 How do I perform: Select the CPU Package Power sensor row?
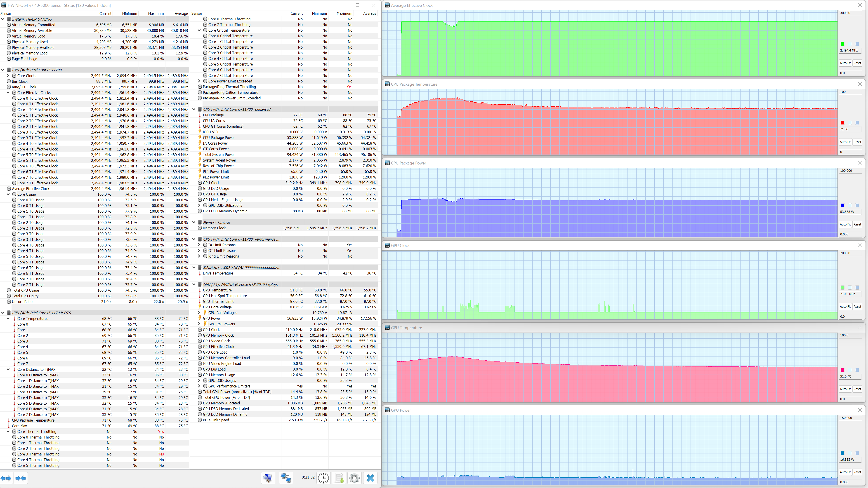[x=219, y=138]
